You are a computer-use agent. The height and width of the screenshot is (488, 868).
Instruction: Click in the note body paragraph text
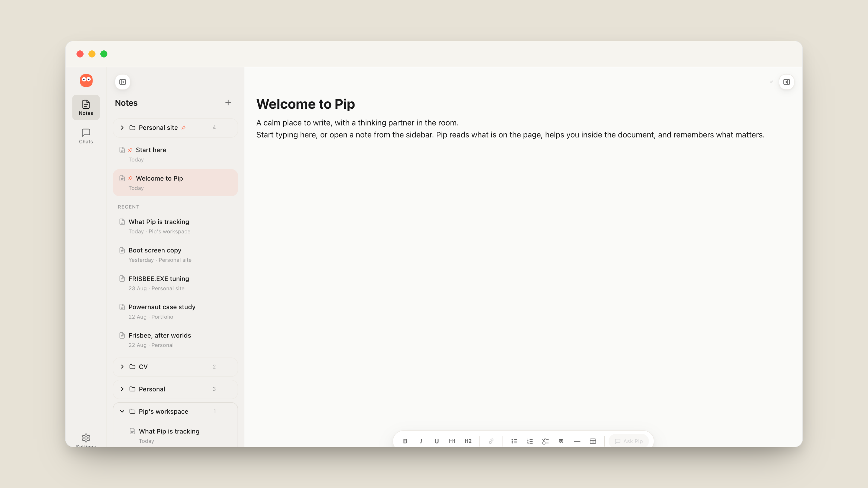(x=510, y=129)
